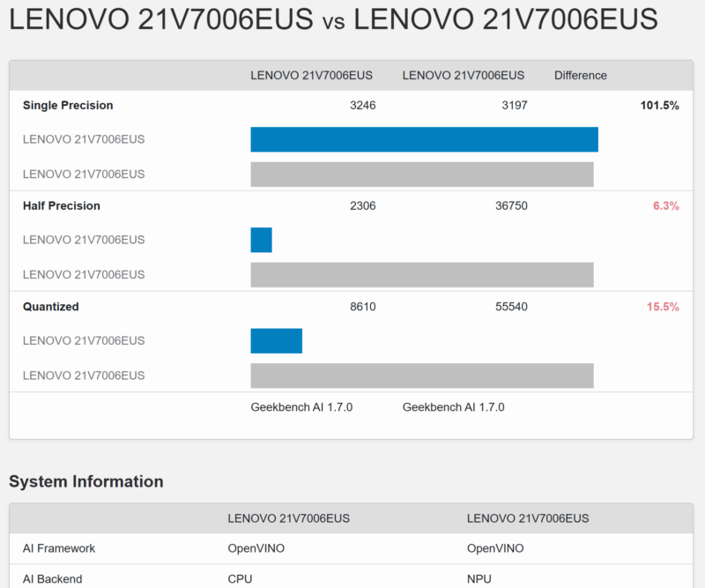Select the Half Precision score 36750
Screen dimensions: 705x588
coord(511,205)
